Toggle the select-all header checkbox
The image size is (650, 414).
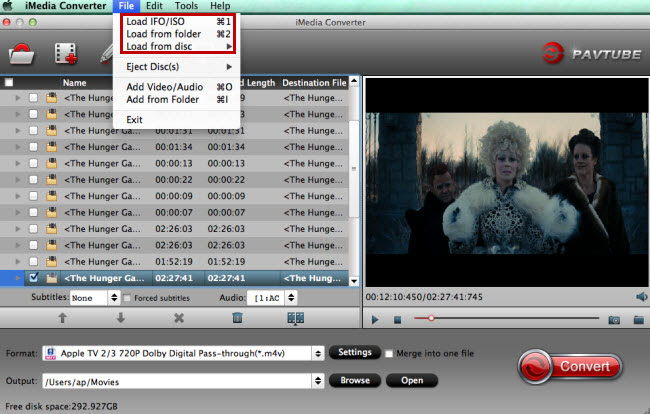pos(9,82)
